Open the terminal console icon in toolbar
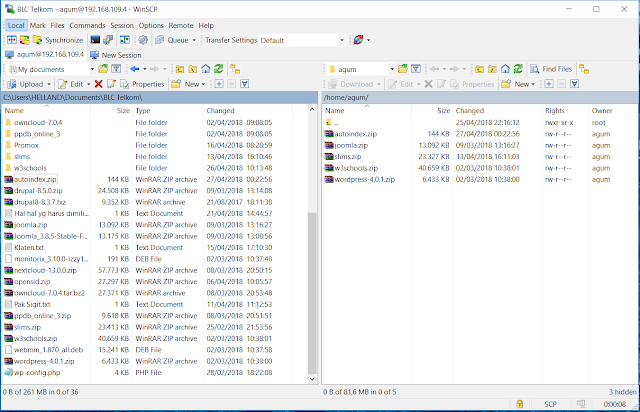640x412 pixels. (x=95, y=40)
